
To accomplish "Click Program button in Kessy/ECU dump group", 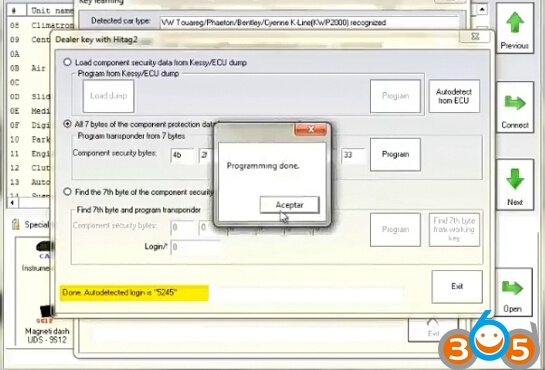I will tap(395, 96).
